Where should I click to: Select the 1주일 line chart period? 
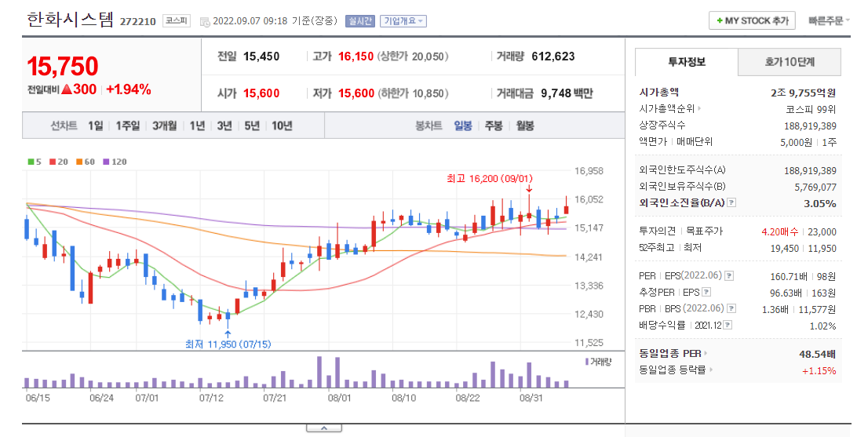click(128, 126)
